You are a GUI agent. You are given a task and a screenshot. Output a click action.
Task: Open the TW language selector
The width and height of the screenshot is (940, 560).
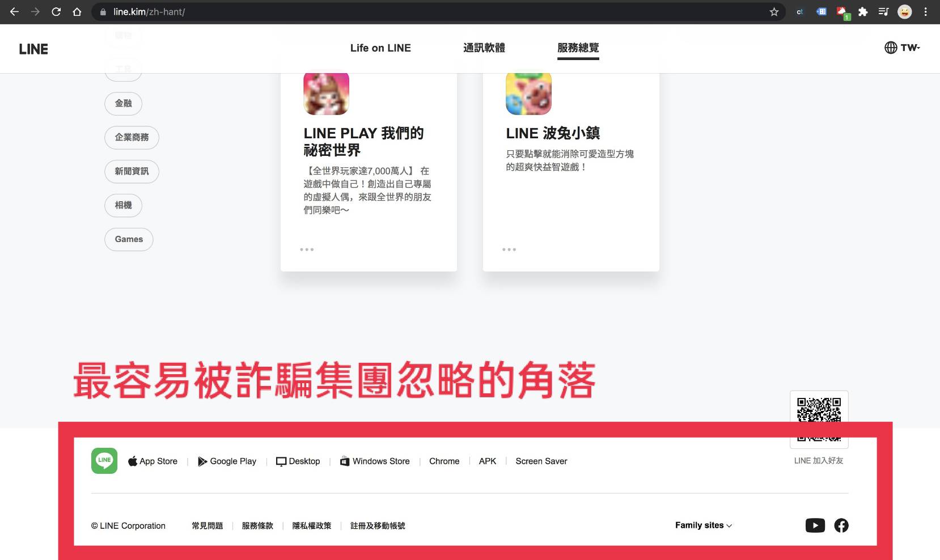pyautogui.click(x=902, y=48)
